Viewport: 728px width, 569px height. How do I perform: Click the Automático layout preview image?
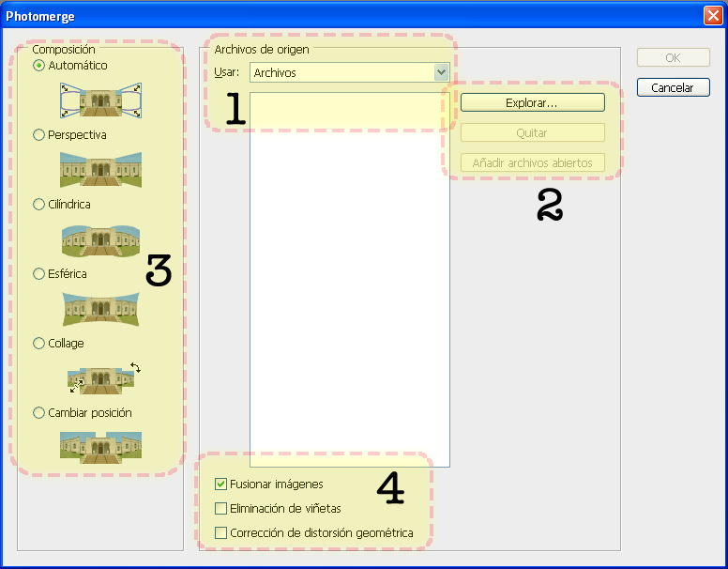pyautogui.click(x=100, y=100)
